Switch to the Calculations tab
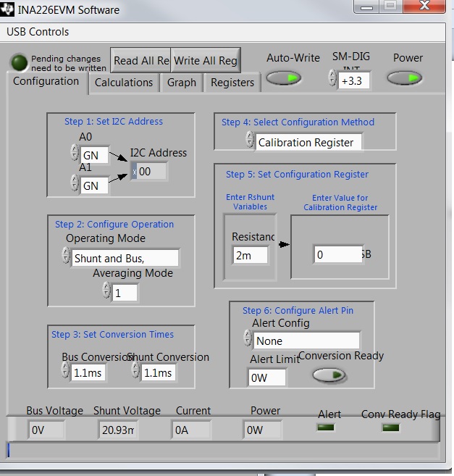This screenshot has height=476, width=454. (x=124, y=83)
